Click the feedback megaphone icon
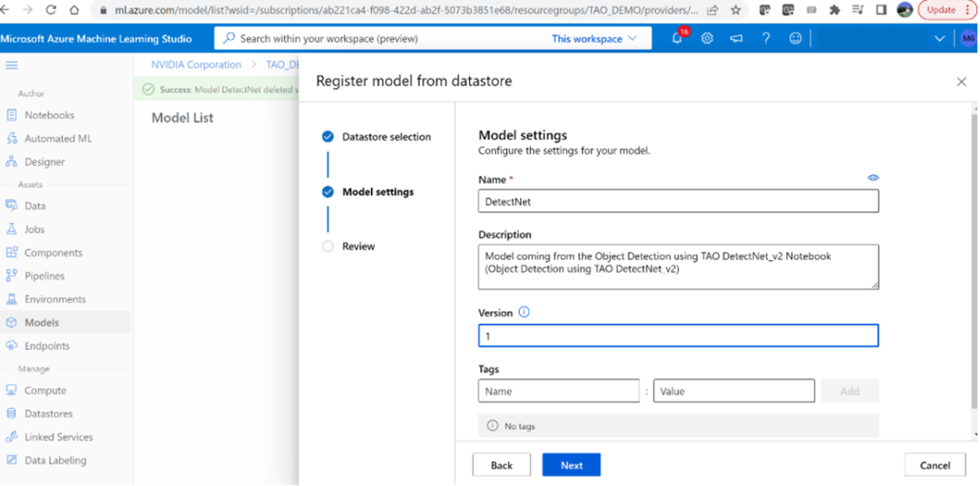The height and width of the screenshot is (486, 980). click(x=736, y=38)
